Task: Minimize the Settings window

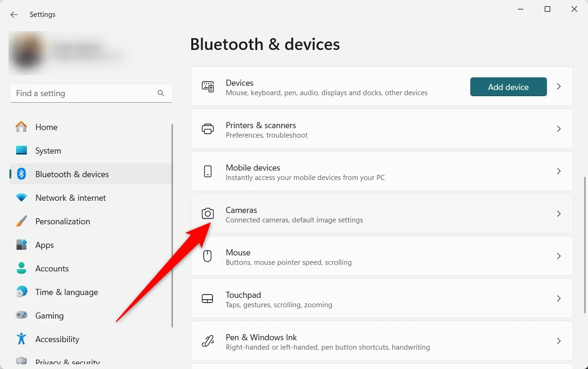Action: click(521, 9)
